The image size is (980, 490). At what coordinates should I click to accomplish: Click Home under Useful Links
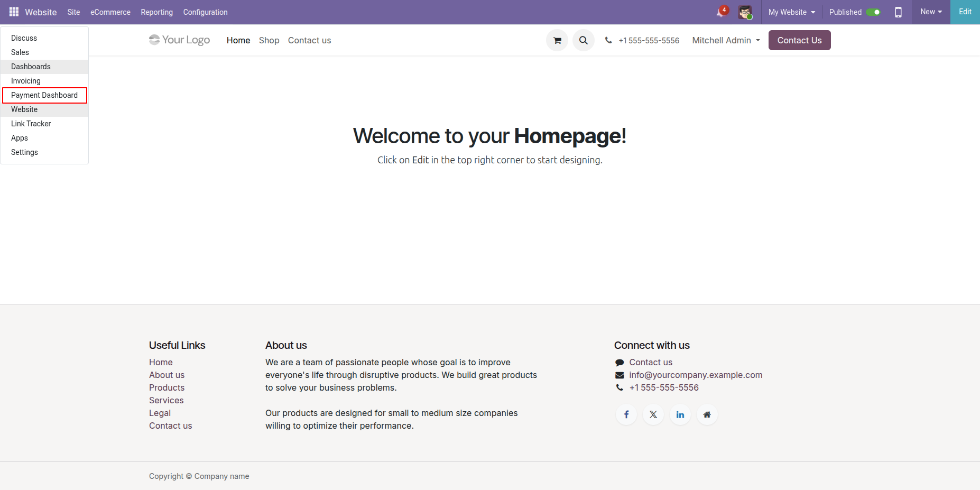pyautogui.click(x=161, y=362)
